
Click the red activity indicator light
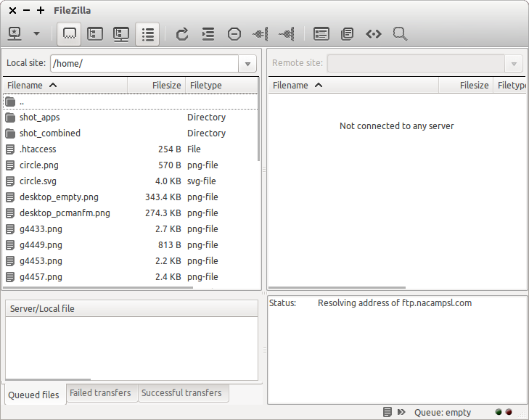(509, 412)
